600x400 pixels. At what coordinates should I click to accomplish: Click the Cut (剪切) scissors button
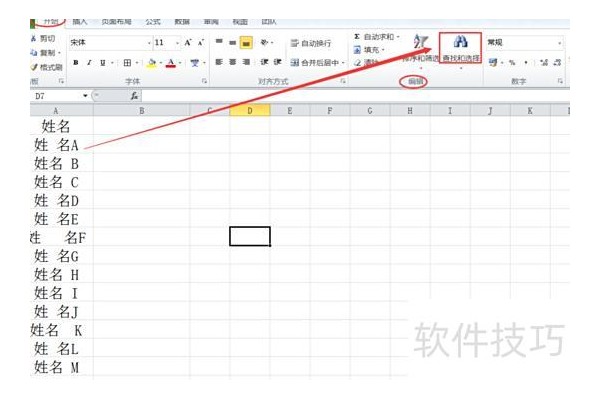point(43,39)
